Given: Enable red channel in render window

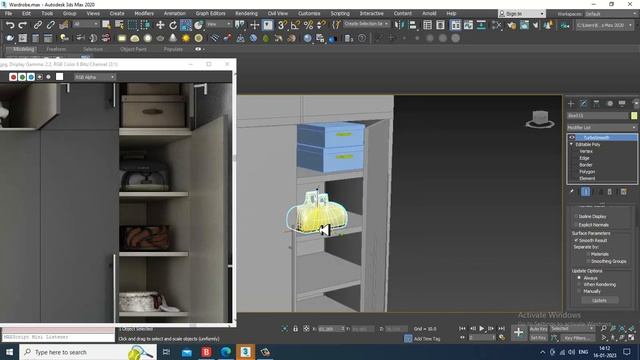Looking at the screenshot, I should coord(13,77).
